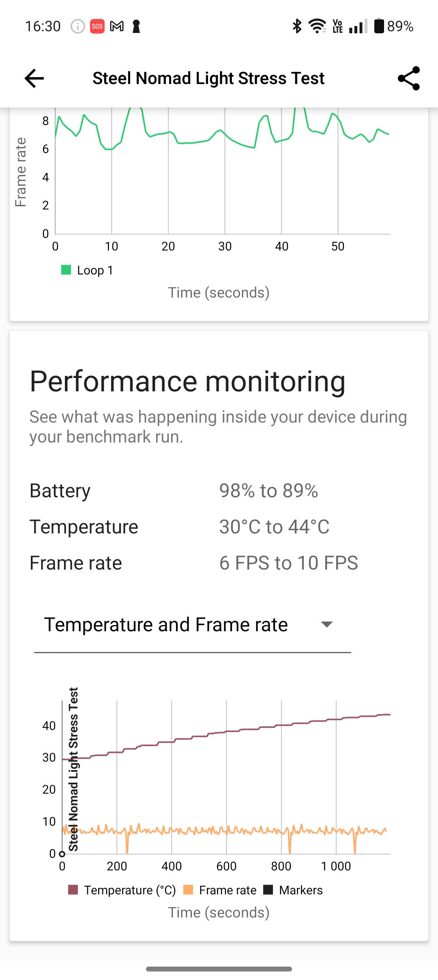Tap the back arrow icon
This screenshot has height=980, width=438.
click(x=34, y=78)
